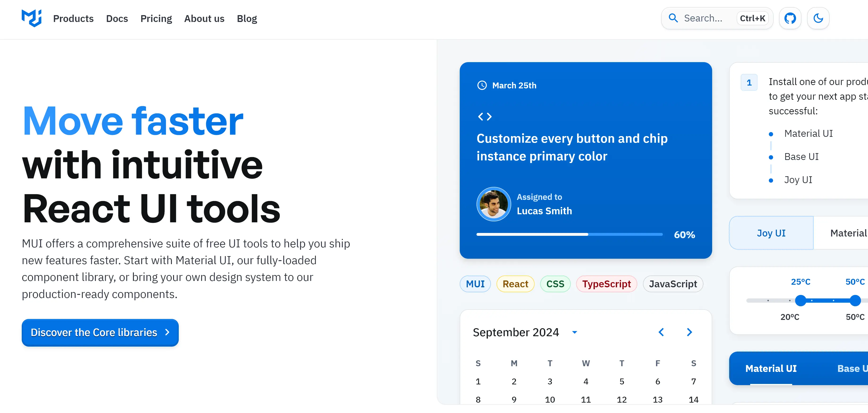Select September 5 in the calendar

622,381
